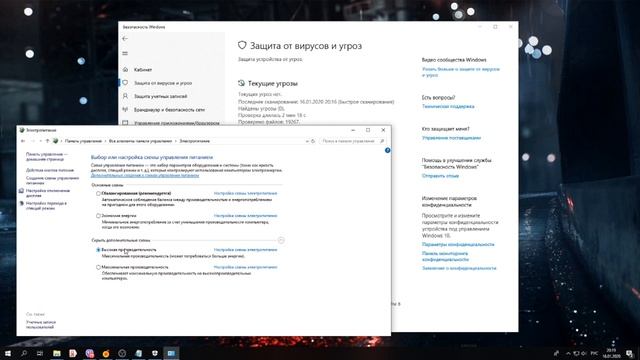
Task: Open plan settings link for Сбалансированная
Action: pos(245,193)
